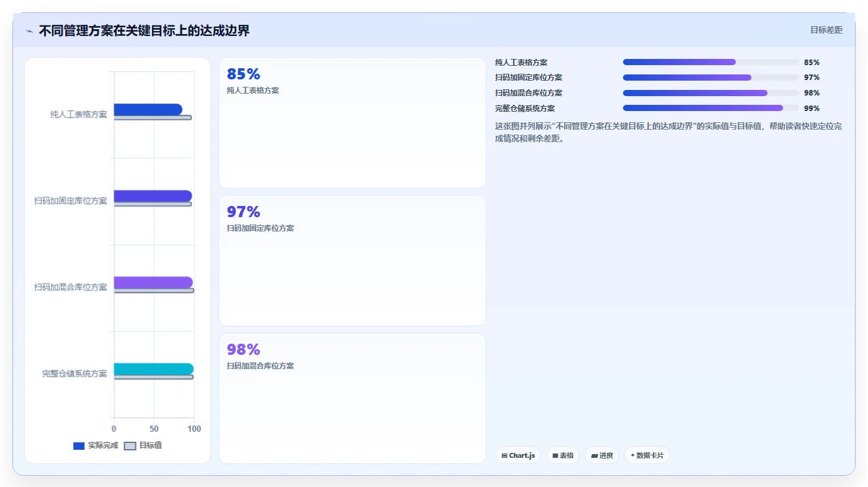The height and width of the screenshot is (487, 868).
Task: Click the dashboard title 不同管理方案在关键目标上的达成边界
Action: click(x=144, y=30)
